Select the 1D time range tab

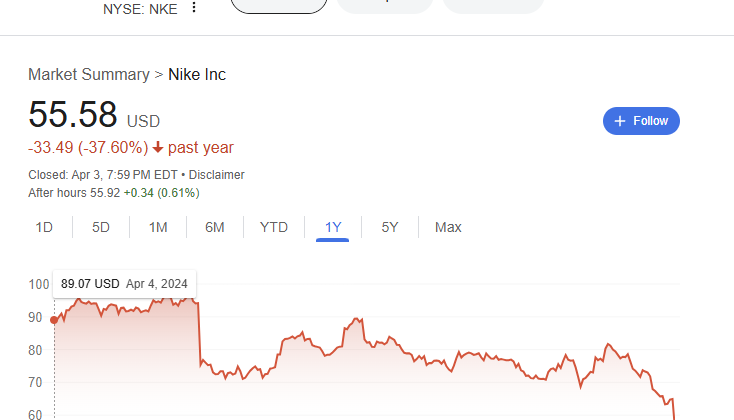[x=44, y=228]
